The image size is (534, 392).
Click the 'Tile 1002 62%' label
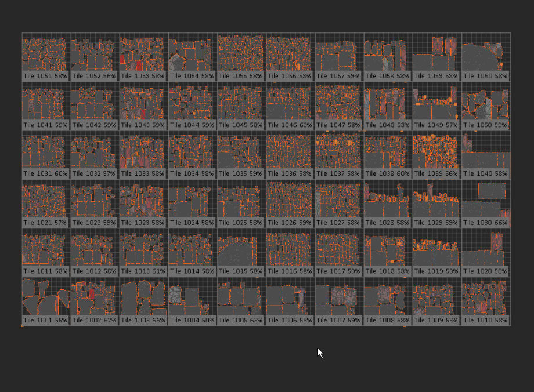click(x=94, y=320)
